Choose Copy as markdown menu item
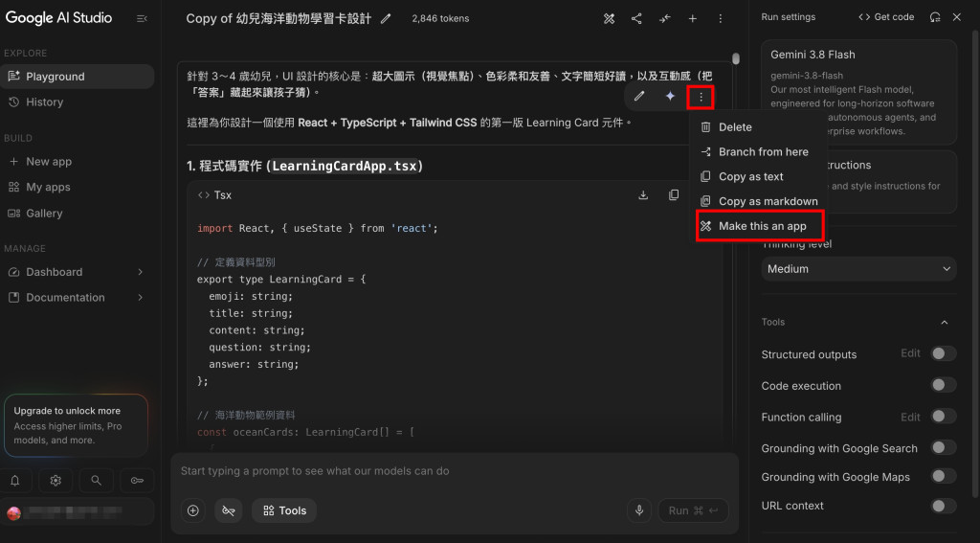 click(758, 201)
